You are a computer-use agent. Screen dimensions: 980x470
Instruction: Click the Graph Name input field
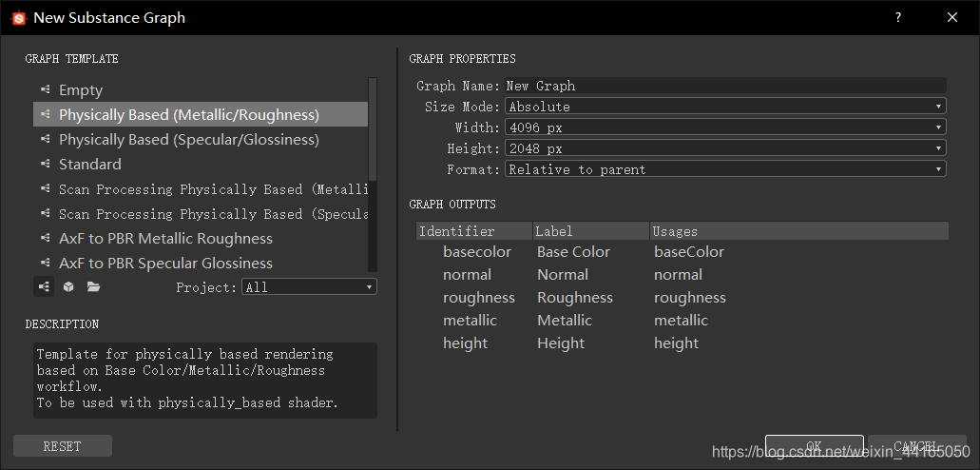click(725, 86)
